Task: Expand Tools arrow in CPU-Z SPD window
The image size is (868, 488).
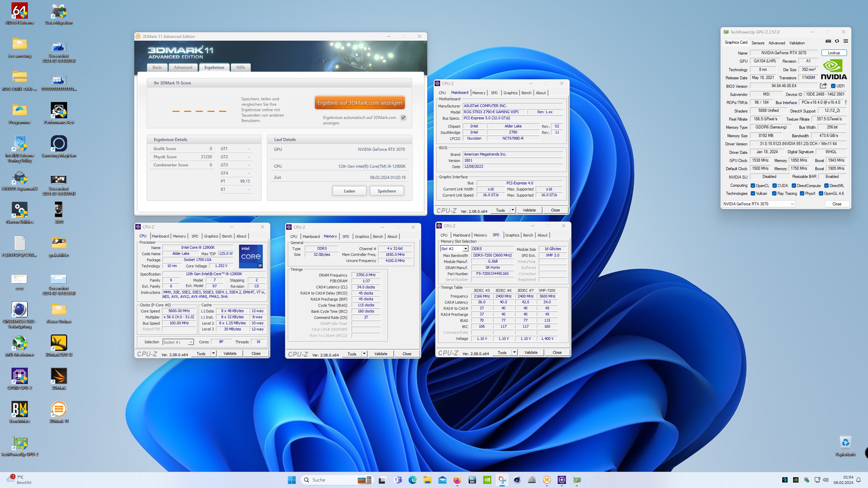Action: tap(514, 352)
